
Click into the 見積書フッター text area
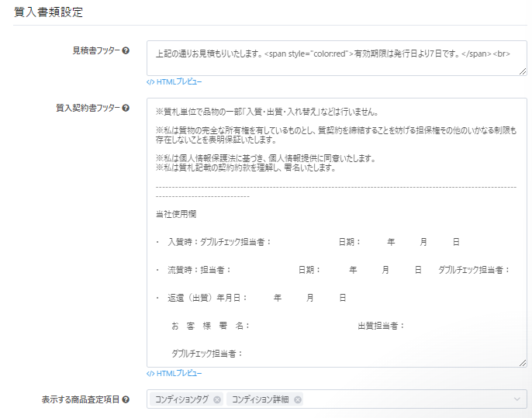tap(337, 58)
